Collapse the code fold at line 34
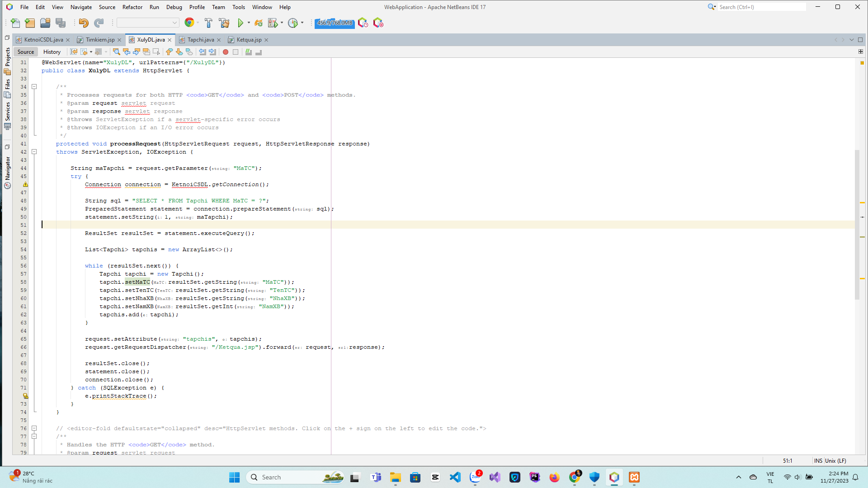868x488 pixels. click(34, 87)
